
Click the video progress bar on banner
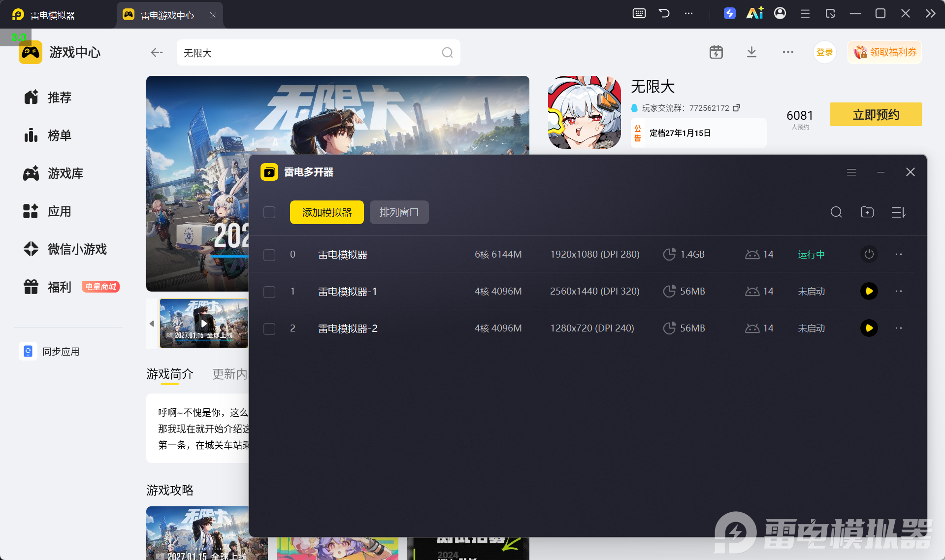click(230, 256)
